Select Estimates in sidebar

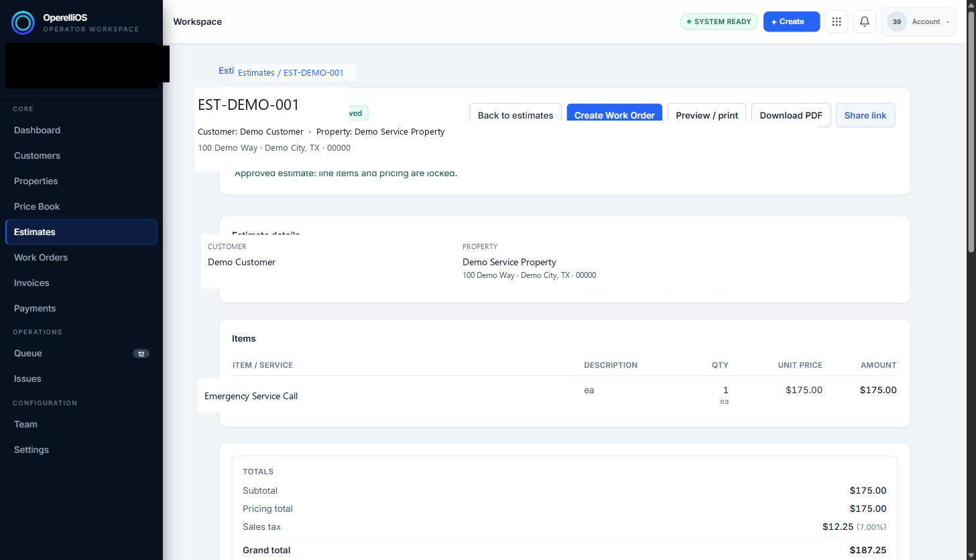pos(81,232)
